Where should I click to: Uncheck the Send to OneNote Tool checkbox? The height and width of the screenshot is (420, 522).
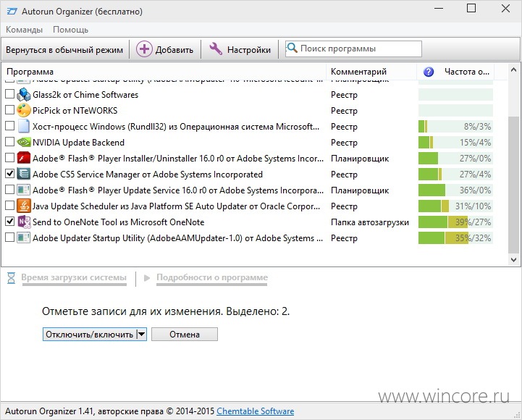coord(9,221)
